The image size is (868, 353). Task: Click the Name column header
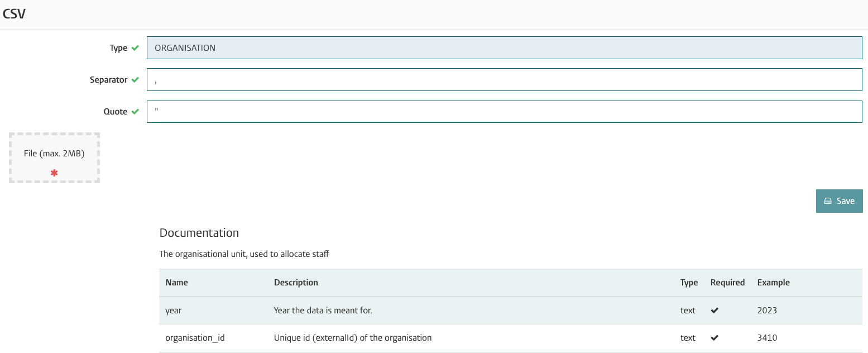[176, 283]
